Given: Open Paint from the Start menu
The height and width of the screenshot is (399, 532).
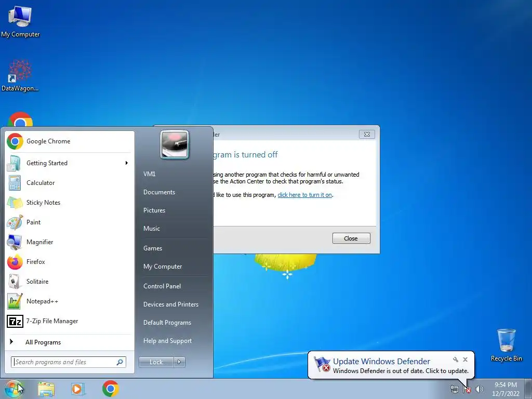Looking at the screenshot, I should pyautogui.click(x=70, y=222).
